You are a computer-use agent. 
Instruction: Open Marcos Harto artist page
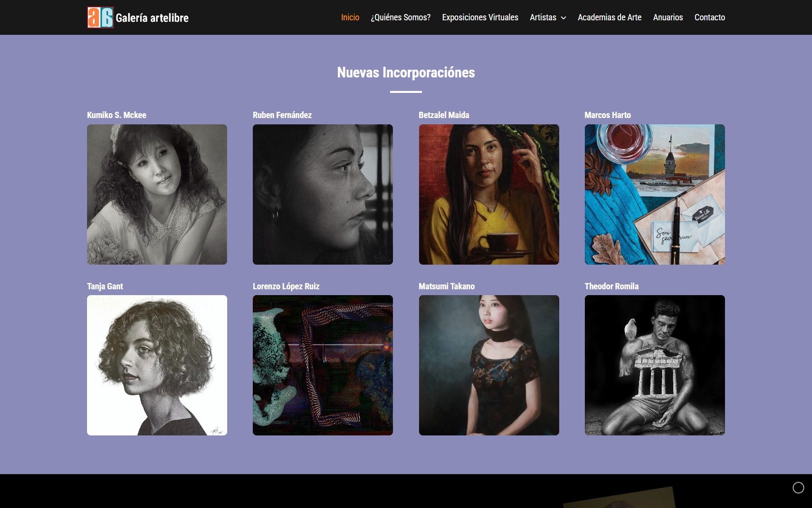point(607,115)
